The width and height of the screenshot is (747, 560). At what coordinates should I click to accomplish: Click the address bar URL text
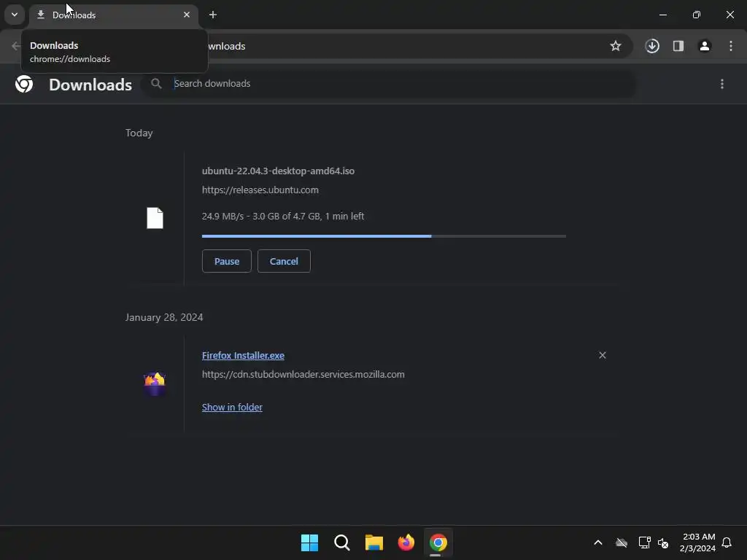coord(227,46)
